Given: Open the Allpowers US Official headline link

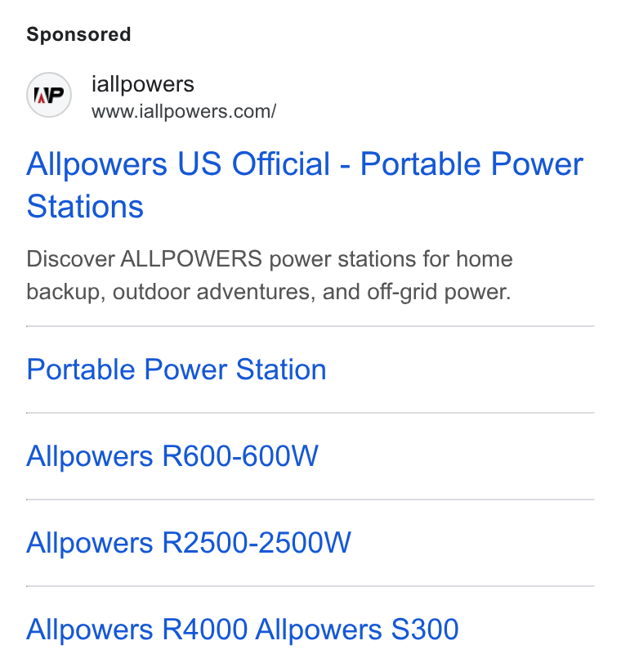Looking at the screenshot, I should tap(305, 185).
